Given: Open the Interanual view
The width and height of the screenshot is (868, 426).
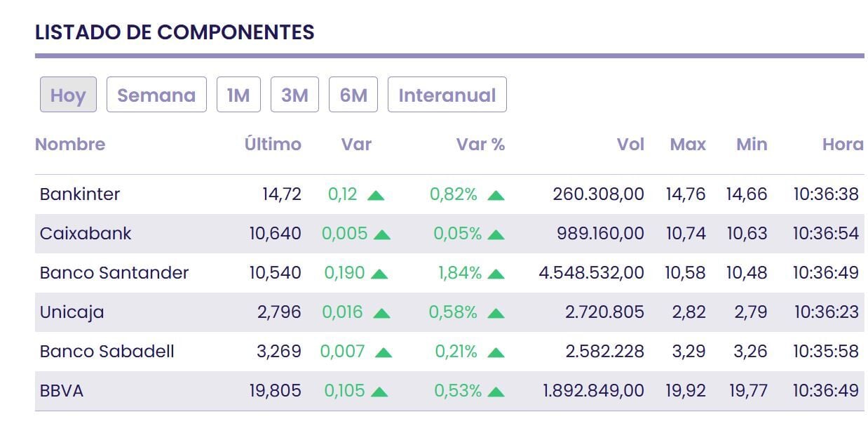Looking at the screenshot, I should pyautogui.click(x=447, y=95).
